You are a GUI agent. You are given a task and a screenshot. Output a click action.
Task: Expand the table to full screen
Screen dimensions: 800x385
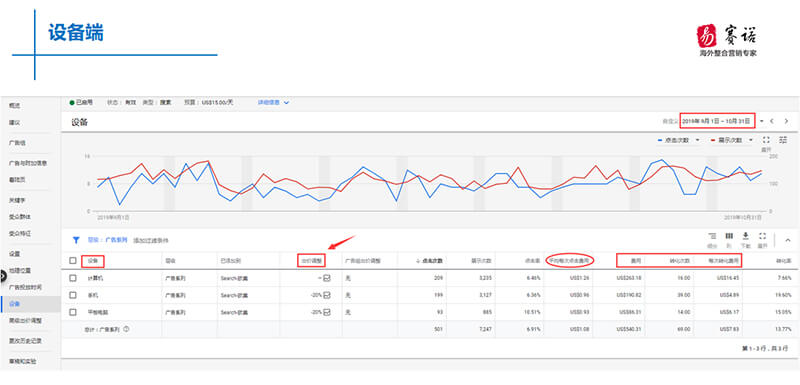tap(763, 236)
